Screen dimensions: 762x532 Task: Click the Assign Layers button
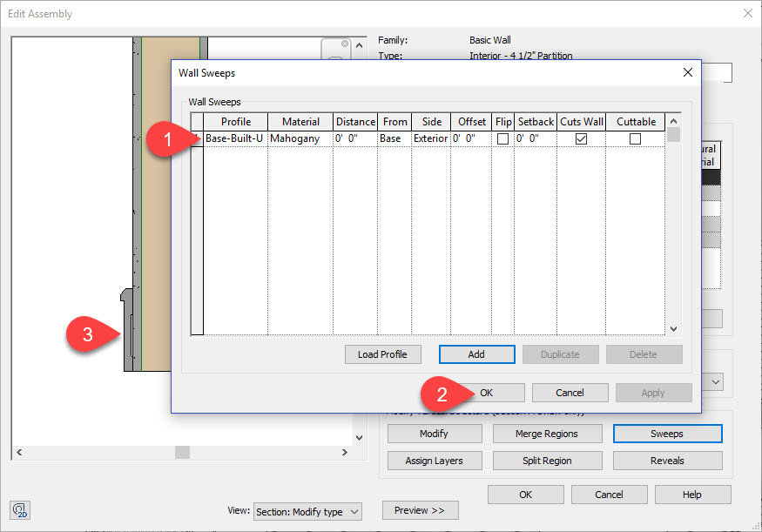point(434,460)
